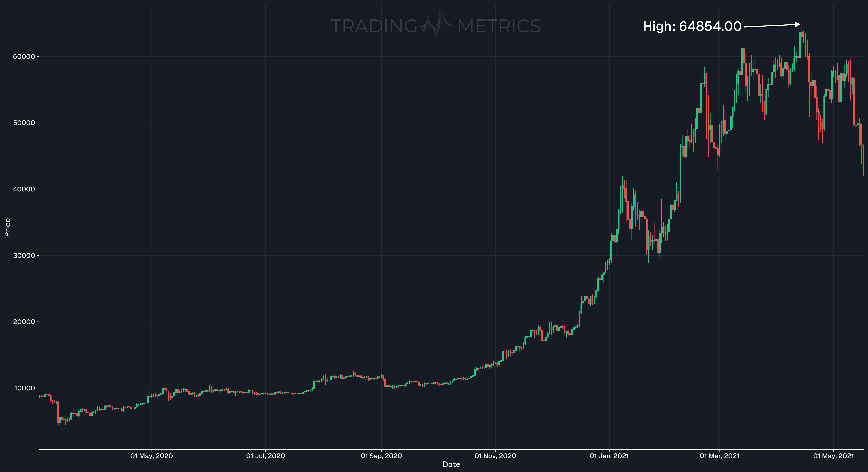Click the 01 Jul, 2020 date label
868x472 pixels.
266,456
